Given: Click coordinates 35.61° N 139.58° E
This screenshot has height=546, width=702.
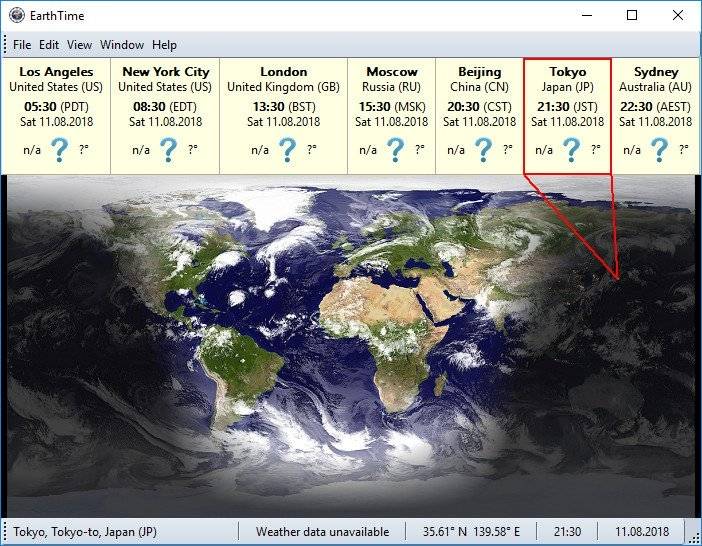Looking at the screenshot, I should 471,532.
